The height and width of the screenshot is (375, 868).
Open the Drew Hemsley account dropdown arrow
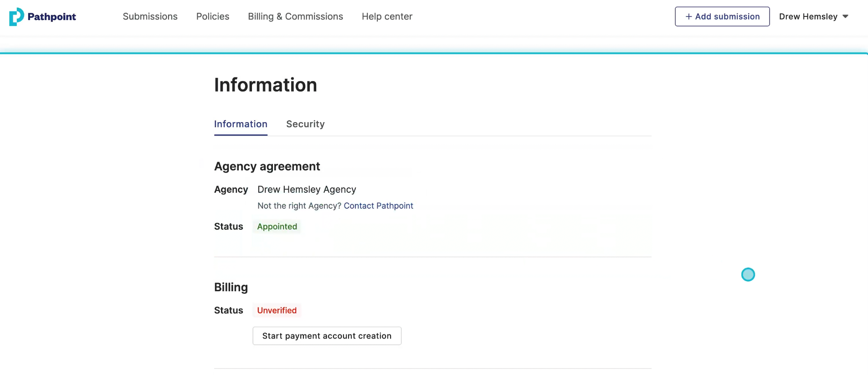coord(846,16)
